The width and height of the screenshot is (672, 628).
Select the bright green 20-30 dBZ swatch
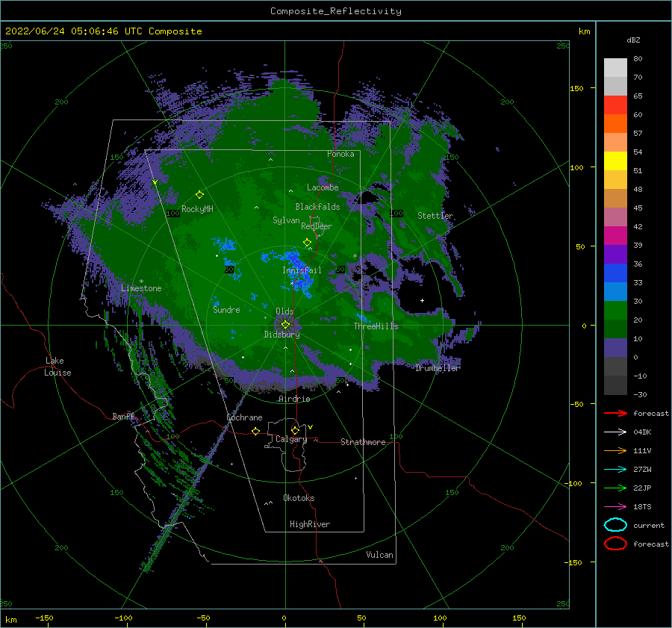click(615, 311)
